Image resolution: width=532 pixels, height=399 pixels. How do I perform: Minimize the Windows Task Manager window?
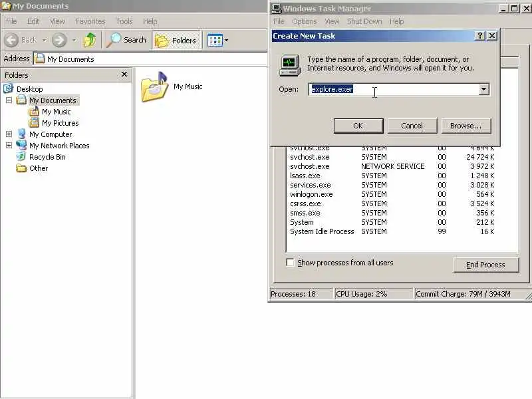(503, 8)
